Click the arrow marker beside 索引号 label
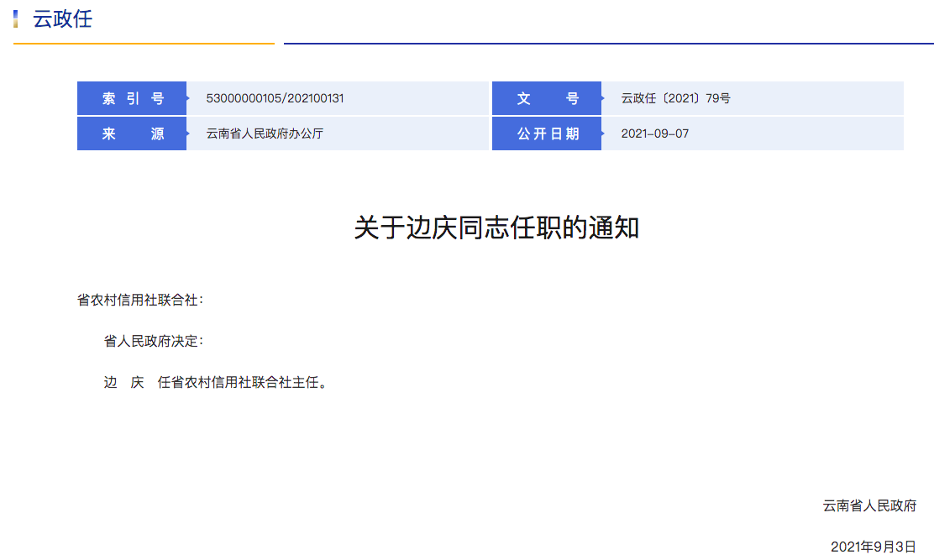The width and height of the screenshot is (934, 560). pyautogui.click(x=188, y=98)
